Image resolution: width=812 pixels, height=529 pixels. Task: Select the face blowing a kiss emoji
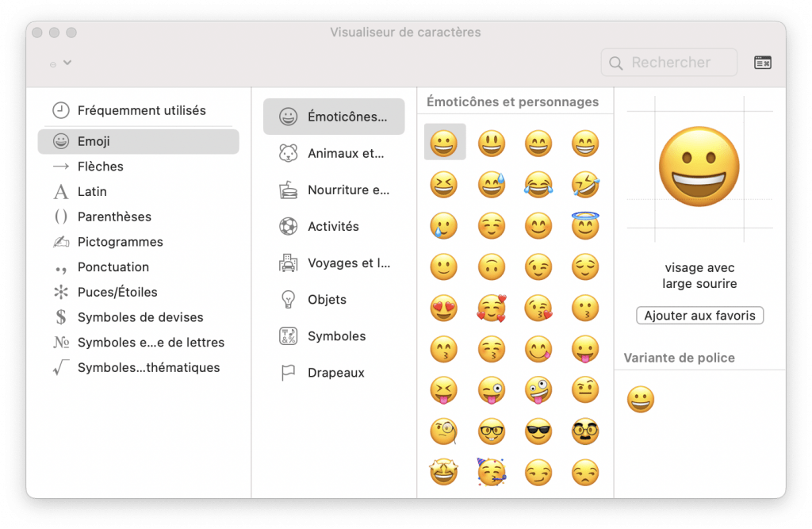point(538,309)
